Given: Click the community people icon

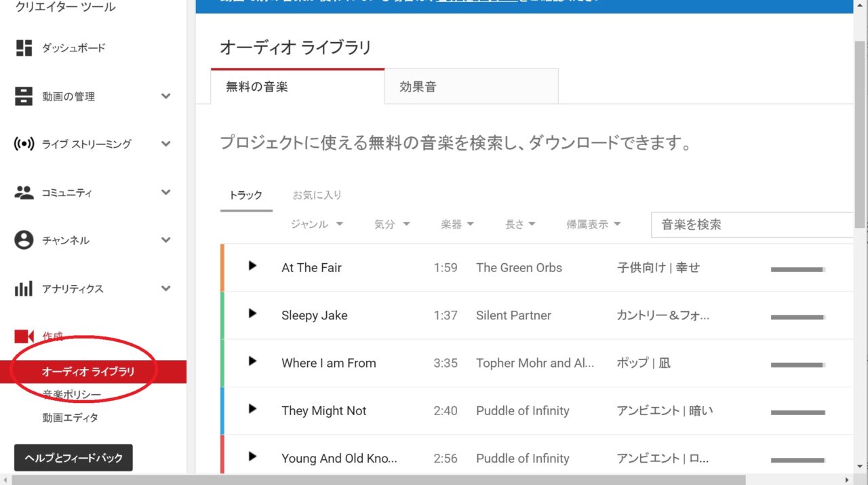Looking at the screenshot, I should click(x=24, y=193).
